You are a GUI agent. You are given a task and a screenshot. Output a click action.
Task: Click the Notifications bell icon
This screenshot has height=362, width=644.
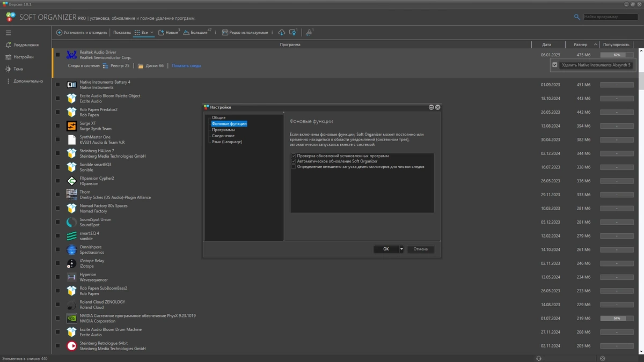(8, 45)
